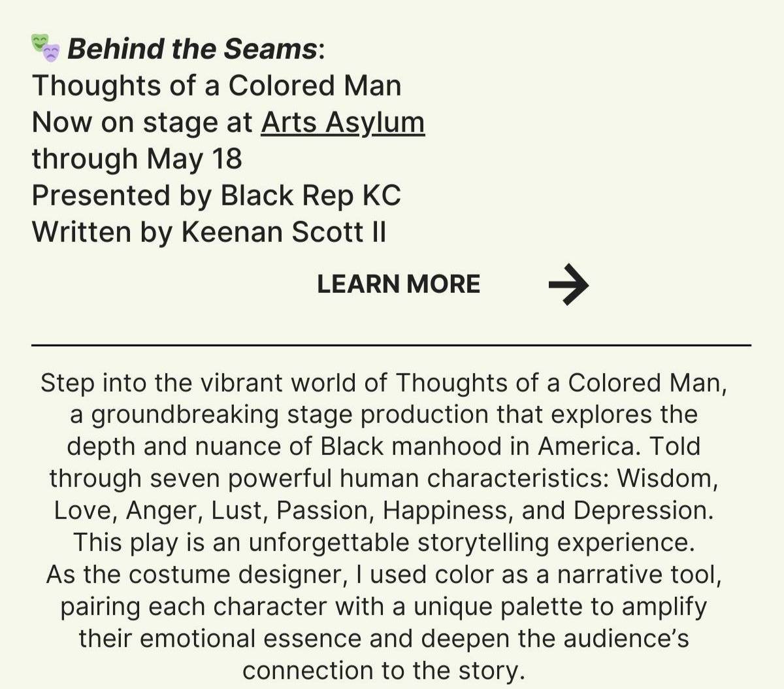Click the theater masks emoji icon
The height and width of the screenshot is (689, 784).
click(x=46, y=48)
